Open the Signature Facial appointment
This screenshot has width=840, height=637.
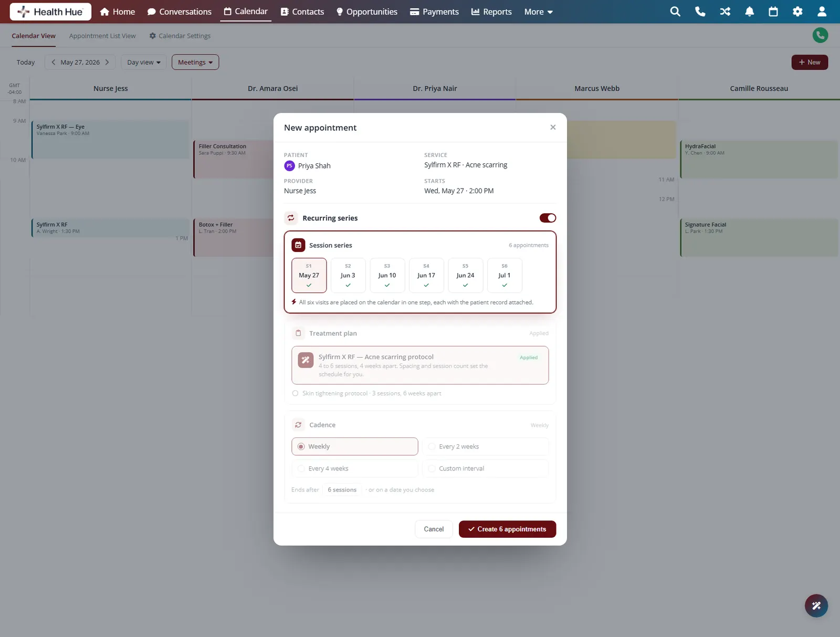(x=759, y=237)
